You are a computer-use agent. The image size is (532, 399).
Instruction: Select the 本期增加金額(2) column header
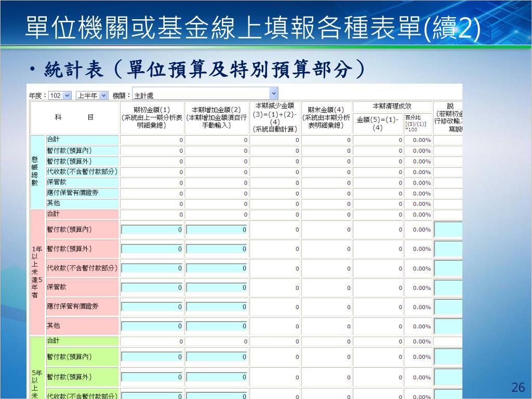point(217,117)
